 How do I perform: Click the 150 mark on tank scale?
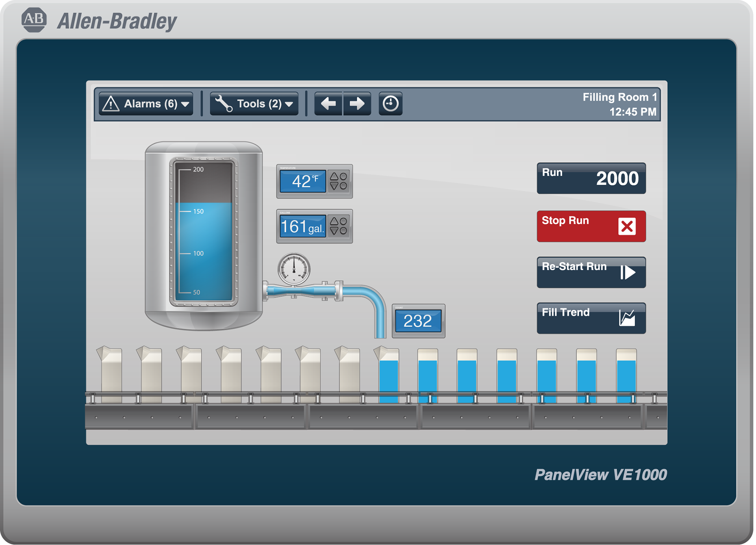pos(198,211)
